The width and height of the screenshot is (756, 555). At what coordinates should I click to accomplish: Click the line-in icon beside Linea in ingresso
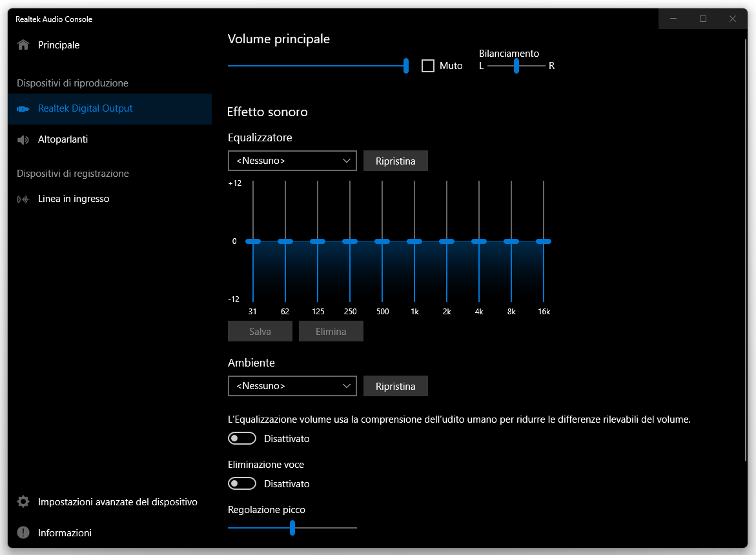[x=23, y=199]
